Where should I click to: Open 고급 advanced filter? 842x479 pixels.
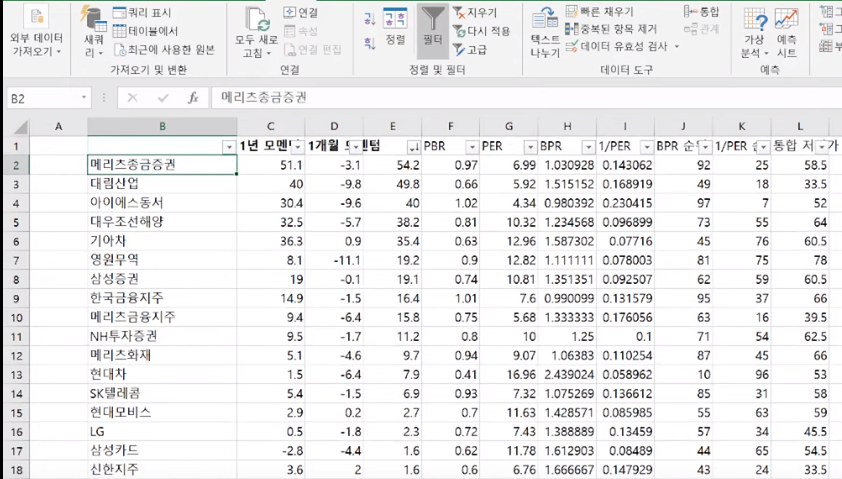click(470, 50)
